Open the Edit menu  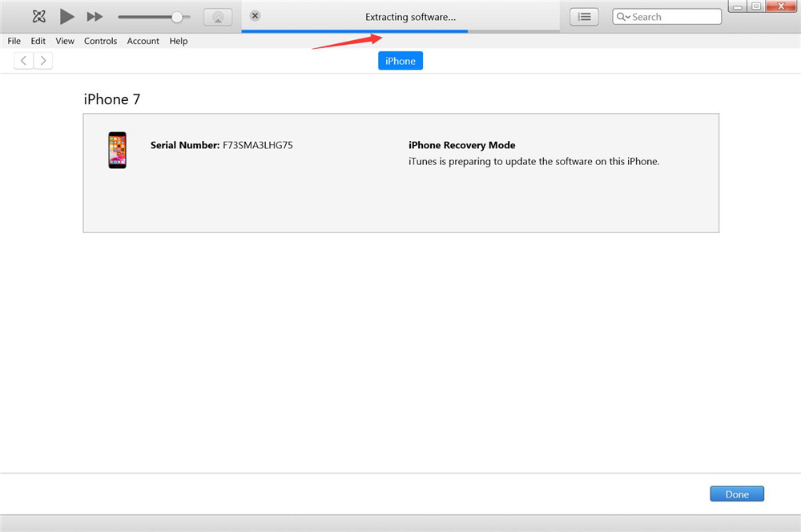click(38, 41)
